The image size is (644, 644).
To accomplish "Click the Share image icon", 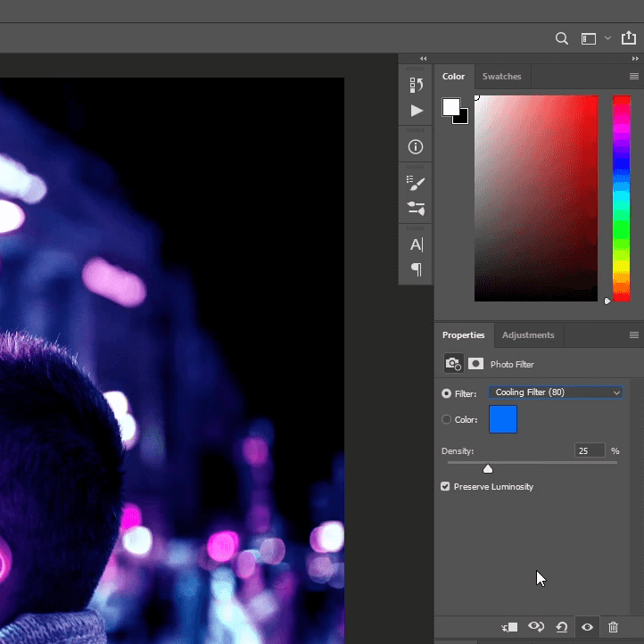I will click(629, 37).
